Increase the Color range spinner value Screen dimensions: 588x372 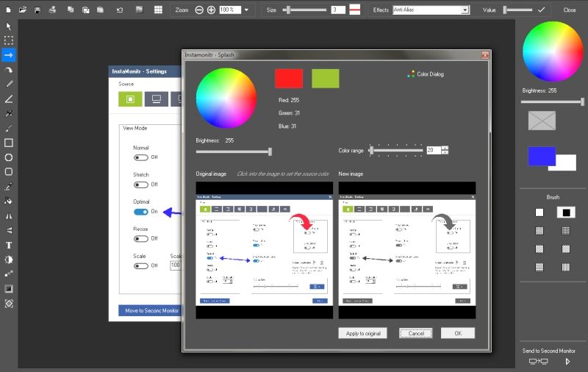[445, 148]
